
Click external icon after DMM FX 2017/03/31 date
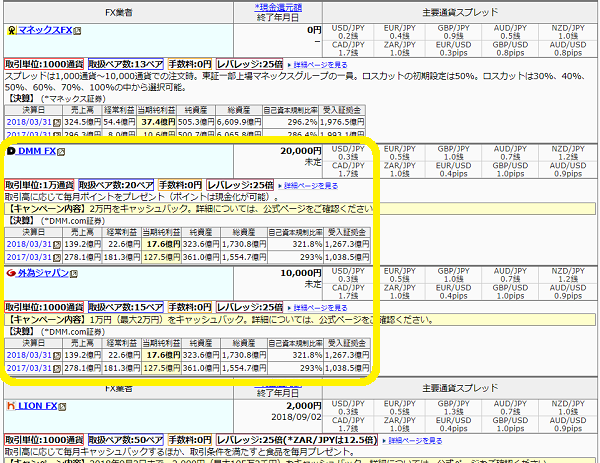point(57,258)
